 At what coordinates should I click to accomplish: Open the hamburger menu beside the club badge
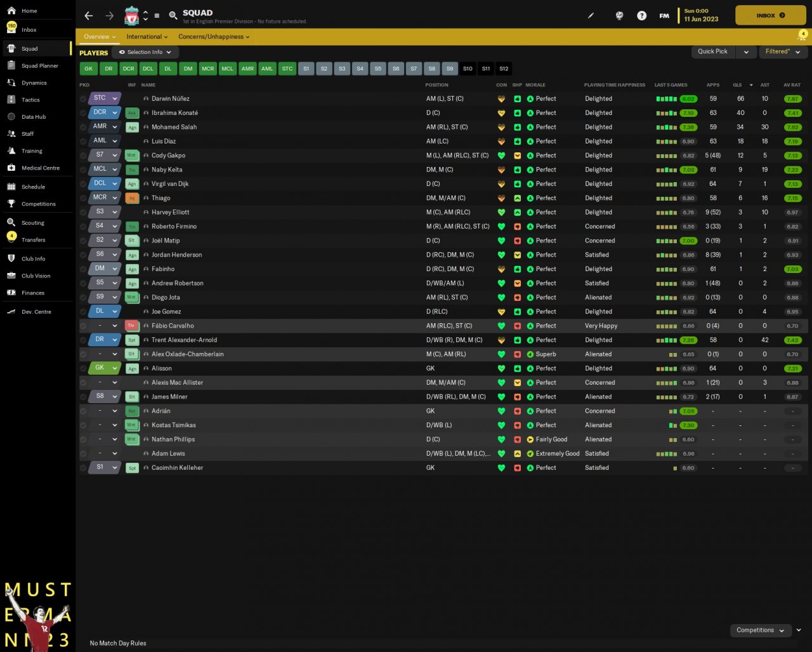click(157, 16)
